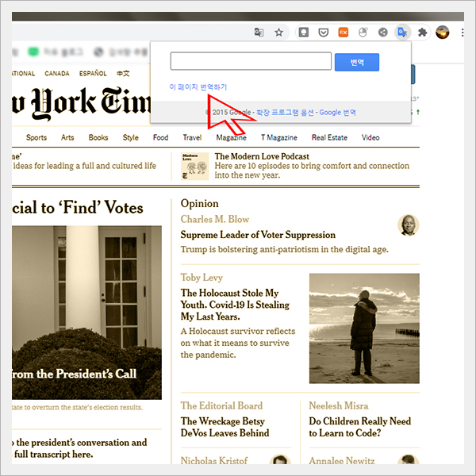
Task: Open The Holocaust Stole My Youth article
Action: (235, 305)
